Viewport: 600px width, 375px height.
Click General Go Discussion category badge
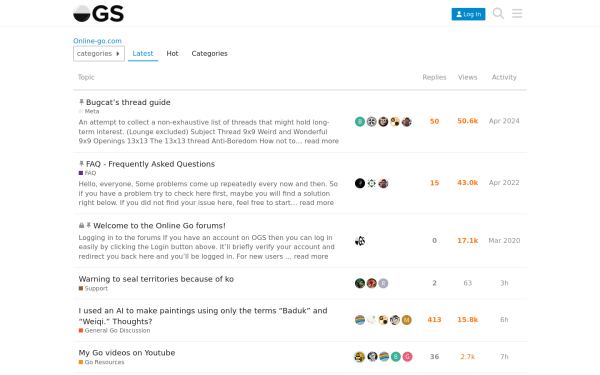[114, 331]
